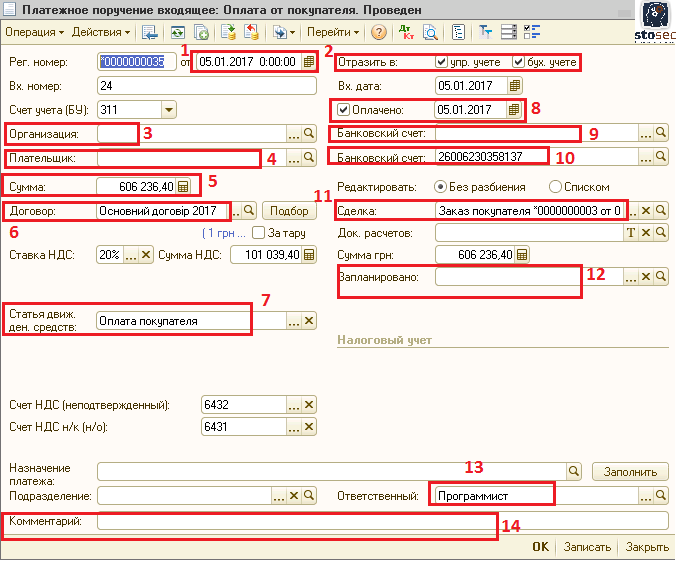Open magnifier in Назначение платежа field
Image resolution: width=679 pixels, height=561 pixels.
pos(574,471)
